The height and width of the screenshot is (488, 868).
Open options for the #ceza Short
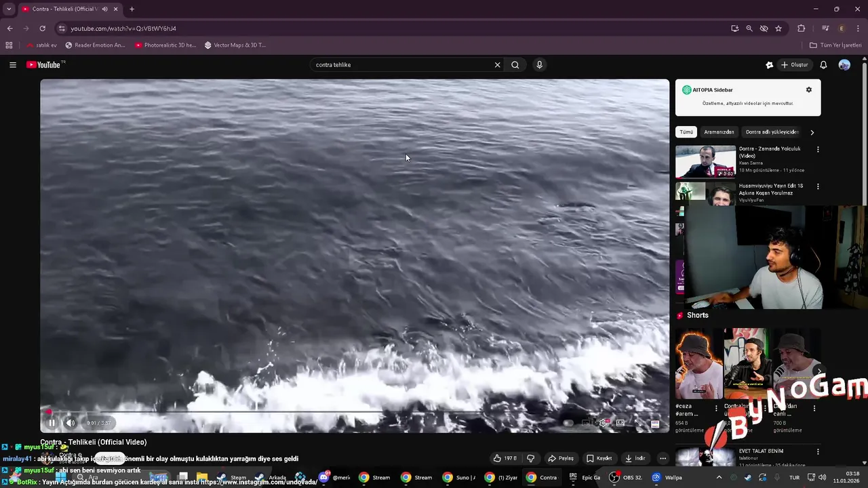tap(716, 409)
